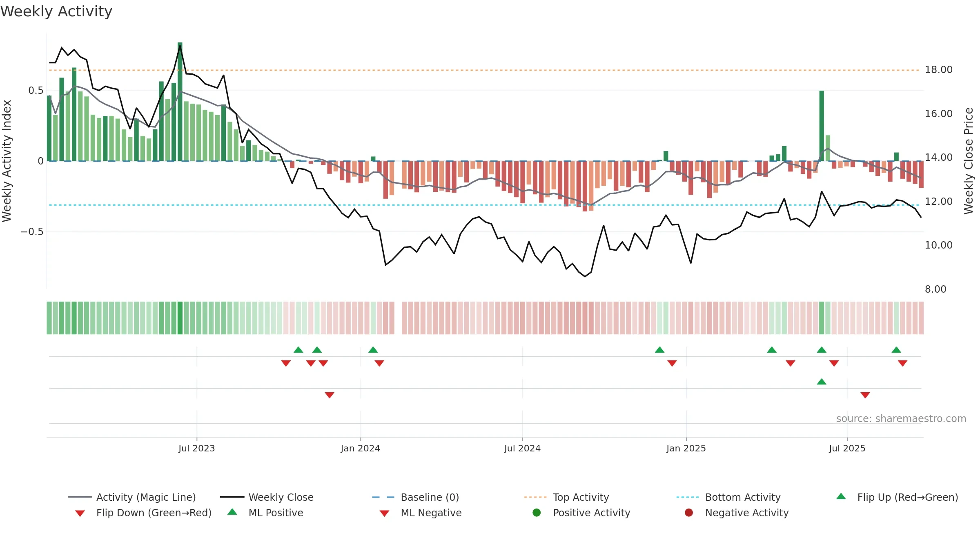Toggle Flip Down (Green→Red) legend entry
The image size is (980, 551).
click(x=143, y=513)
